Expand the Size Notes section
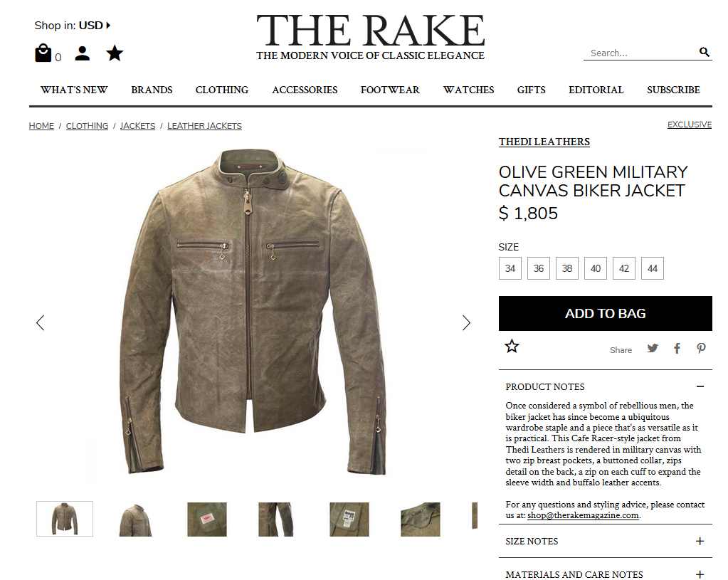 (606, 541)
